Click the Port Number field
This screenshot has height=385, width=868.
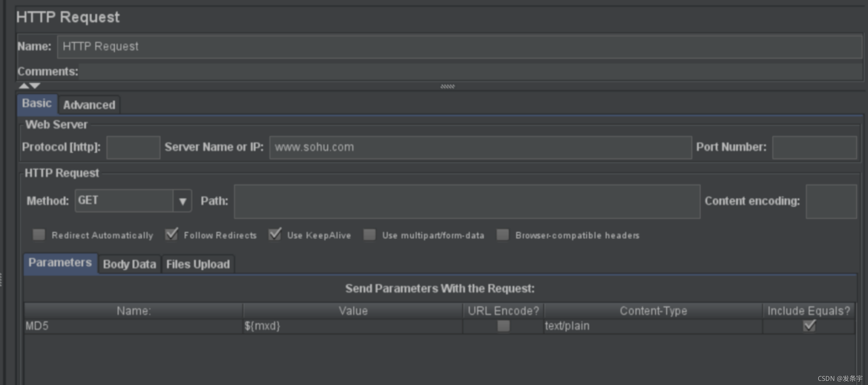pyautogui.click(x=814, y=147)
